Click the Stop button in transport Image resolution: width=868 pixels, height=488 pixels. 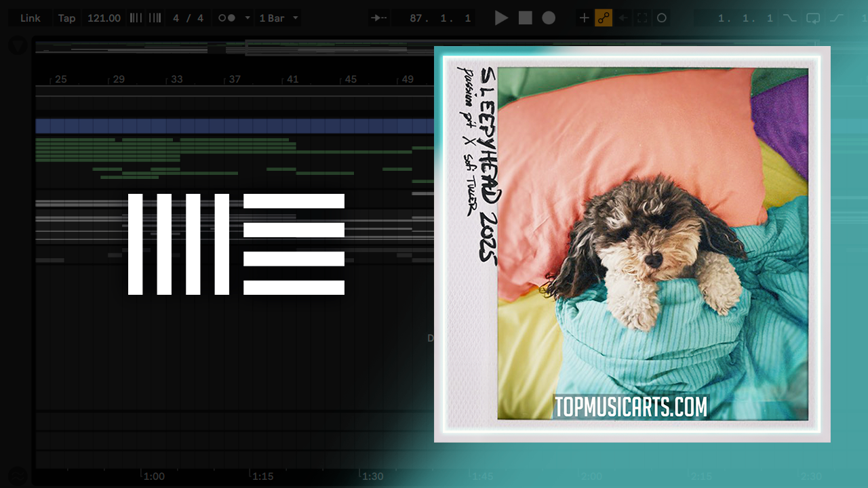tap(526, 18)
